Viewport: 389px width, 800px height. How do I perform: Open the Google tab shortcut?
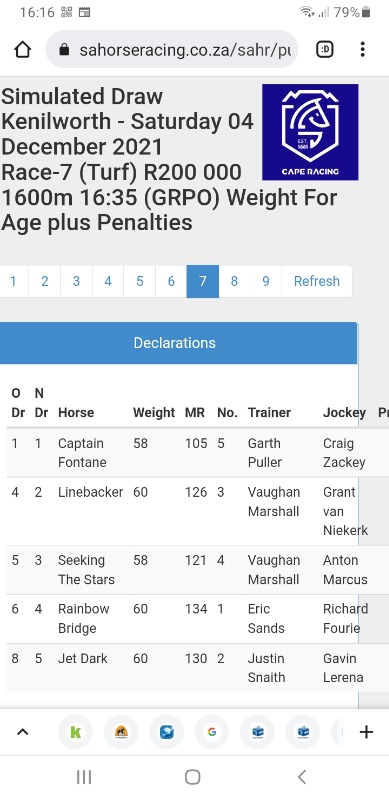212,732
